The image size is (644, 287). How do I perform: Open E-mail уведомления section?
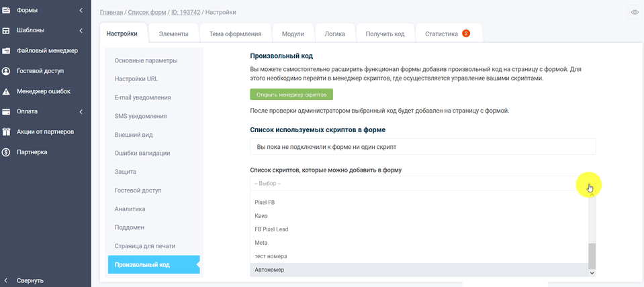pyautogui.click(x=143, y=98)
